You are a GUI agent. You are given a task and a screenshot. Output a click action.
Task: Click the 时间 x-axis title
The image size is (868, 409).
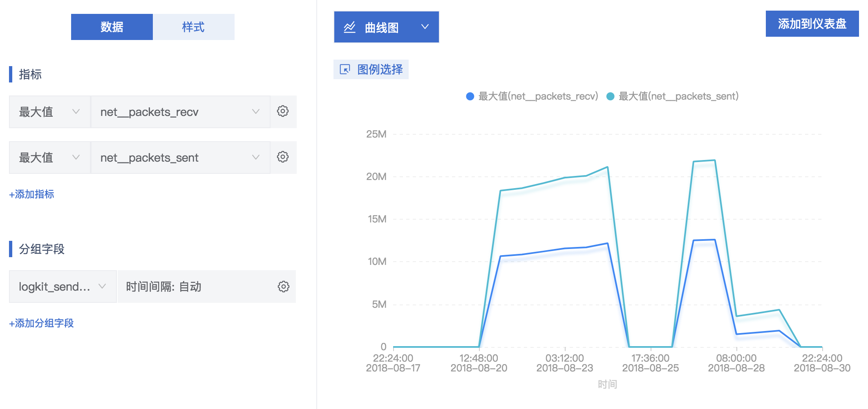tap(607, 384)
